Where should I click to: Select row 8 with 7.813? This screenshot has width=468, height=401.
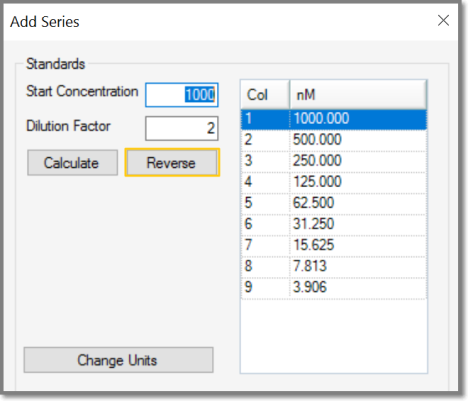click(x=334, y=266)
